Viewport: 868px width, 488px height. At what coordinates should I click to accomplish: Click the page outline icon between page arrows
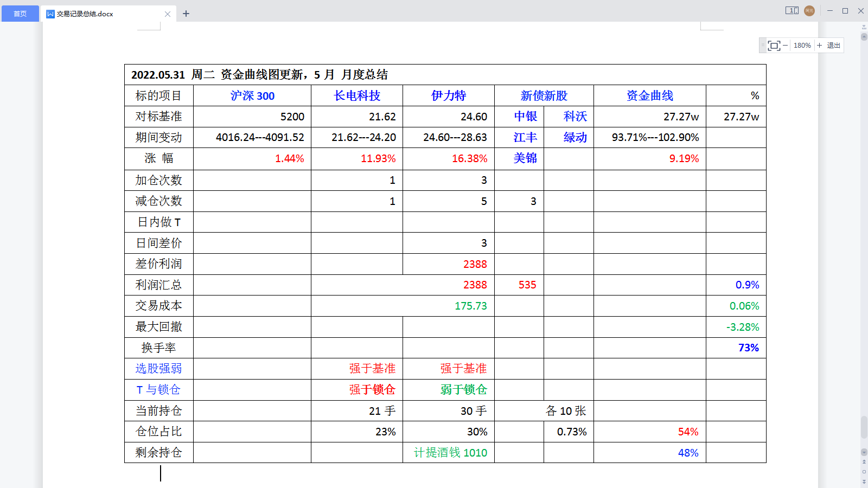click(864, 472)
